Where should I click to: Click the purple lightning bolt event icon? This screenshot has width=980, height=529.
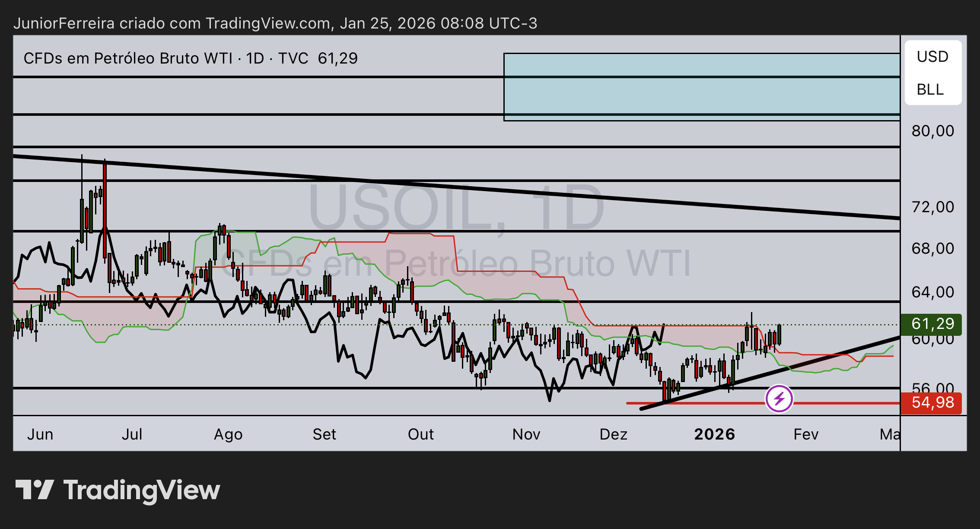[779, 398]
